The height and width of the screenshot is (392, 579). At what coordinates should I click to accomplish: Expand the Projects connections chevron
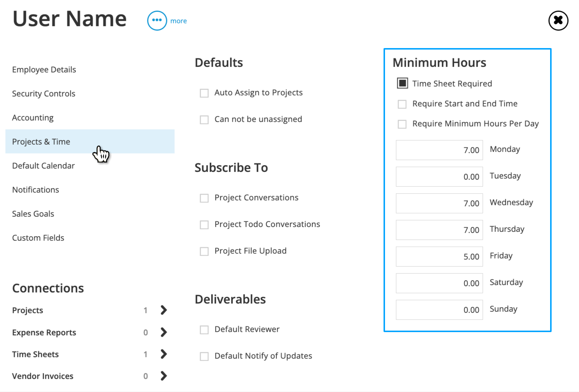[x=164, y=310]
